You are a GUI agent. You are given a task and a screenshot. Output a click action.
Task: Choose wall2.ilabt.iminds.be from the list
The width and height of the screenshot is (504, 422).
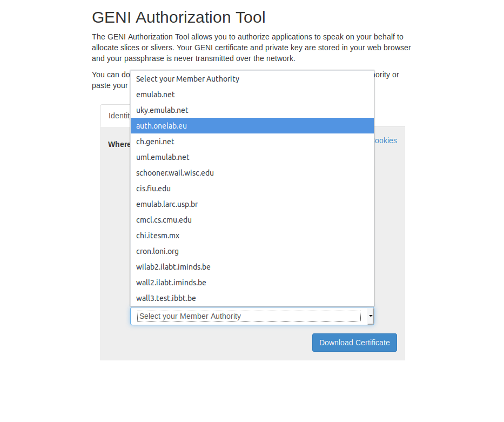(x=171, y=283)
